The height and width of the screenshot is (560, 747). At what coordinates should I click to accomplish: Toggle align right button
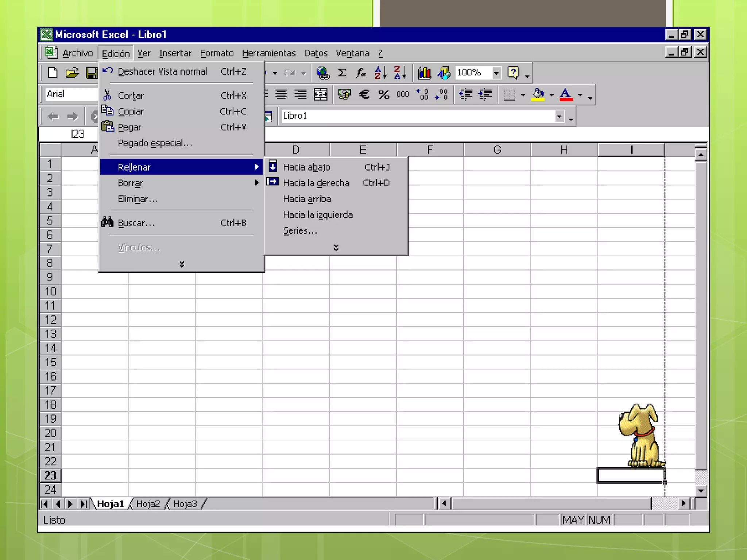pyautogui.click(x=301, y=94)
